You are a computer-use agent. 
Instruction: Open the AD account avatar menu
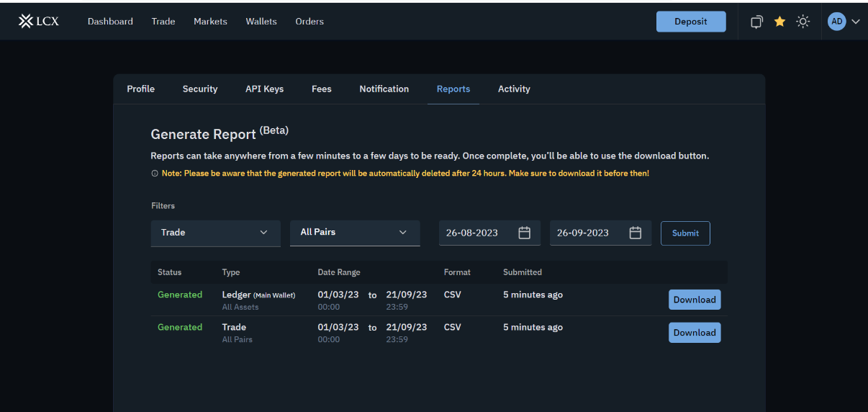pos(836,22)
